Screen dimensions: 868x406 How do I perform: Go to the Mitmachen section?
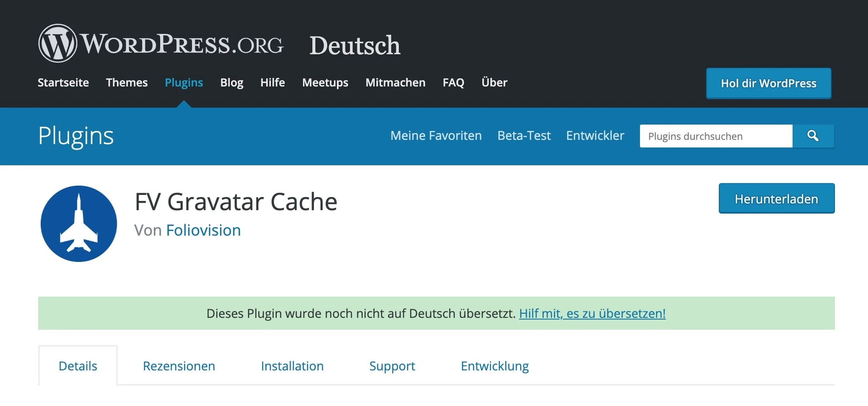tap(395, 83)
